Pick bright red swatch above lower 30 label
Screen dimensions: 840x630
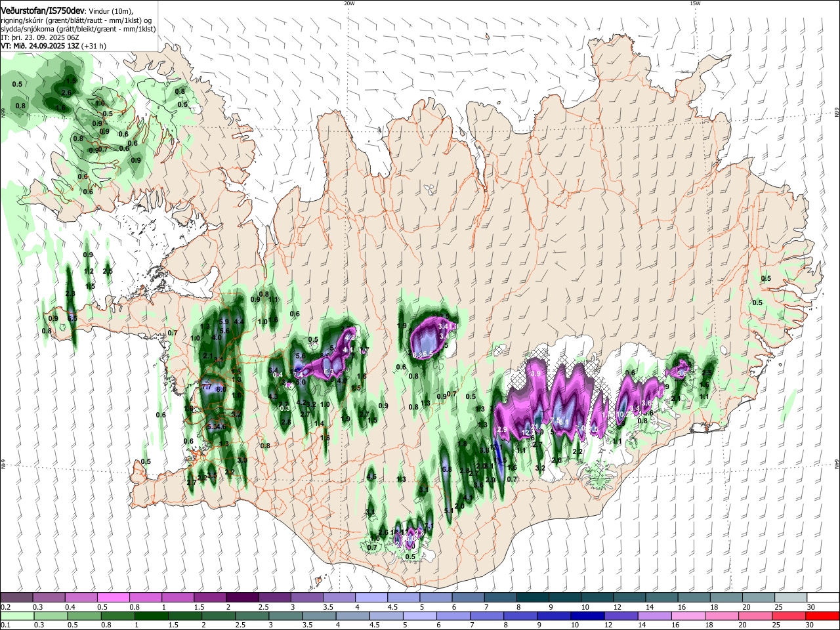coord(823,616)
